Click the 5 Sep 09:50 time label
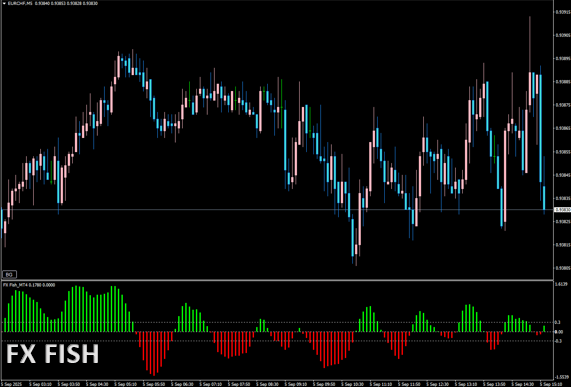The image size is (571, 387). (324, 384)
